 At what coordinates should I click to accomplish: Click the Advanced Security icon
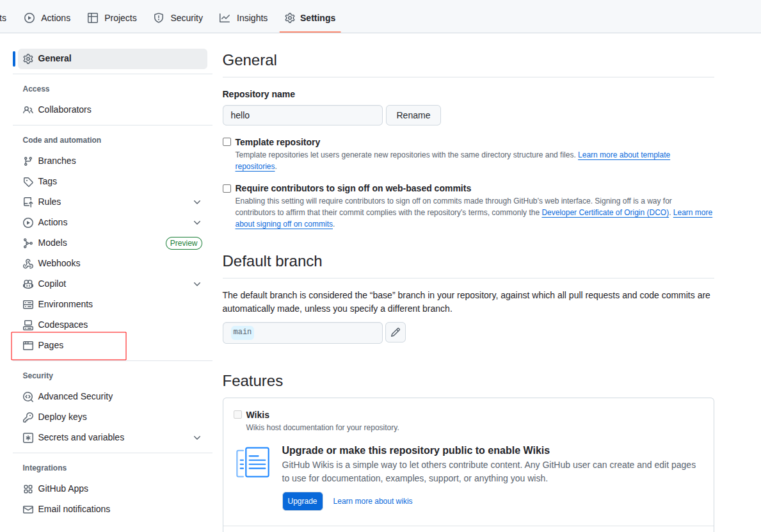point(28,396)
